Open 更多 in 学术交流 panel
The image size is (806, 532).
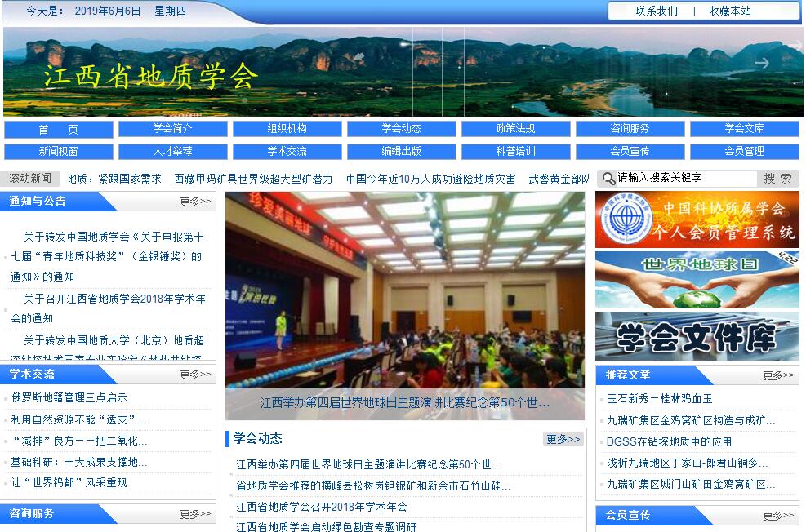[x=195, y=375]
